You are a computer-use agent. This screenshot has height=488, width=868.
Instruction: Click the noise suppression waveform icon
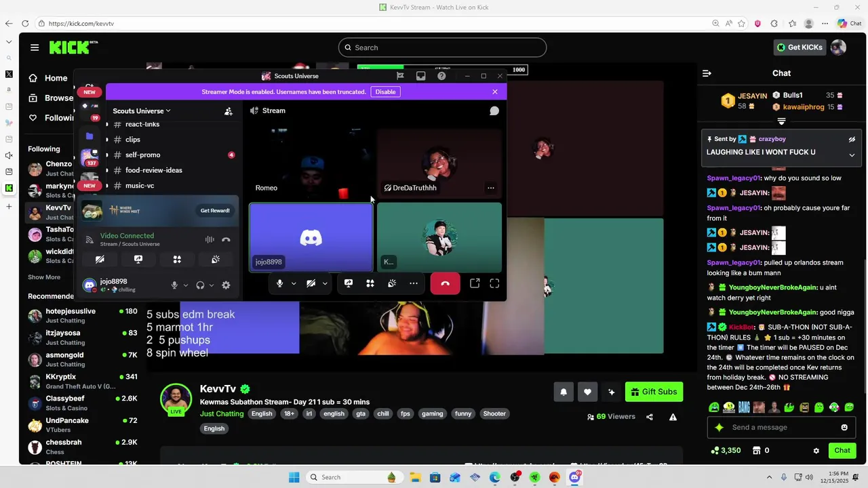click(210, 239)
